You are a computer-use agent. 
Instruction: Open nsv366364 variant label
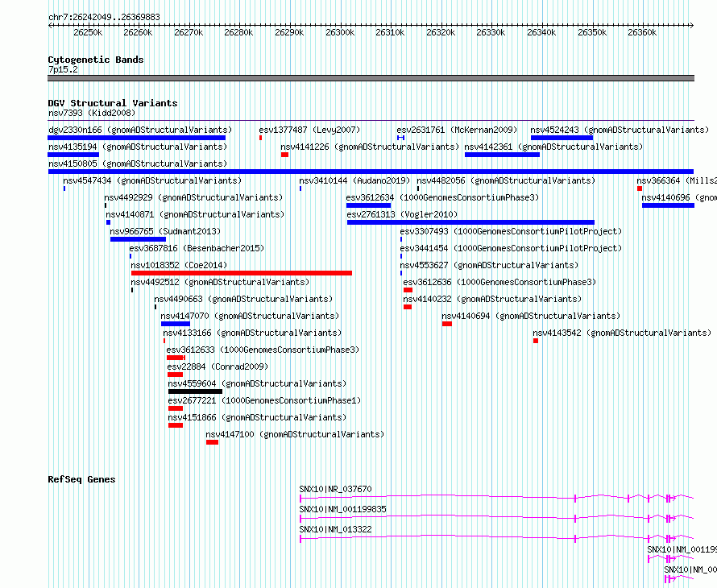coord(676,180)
